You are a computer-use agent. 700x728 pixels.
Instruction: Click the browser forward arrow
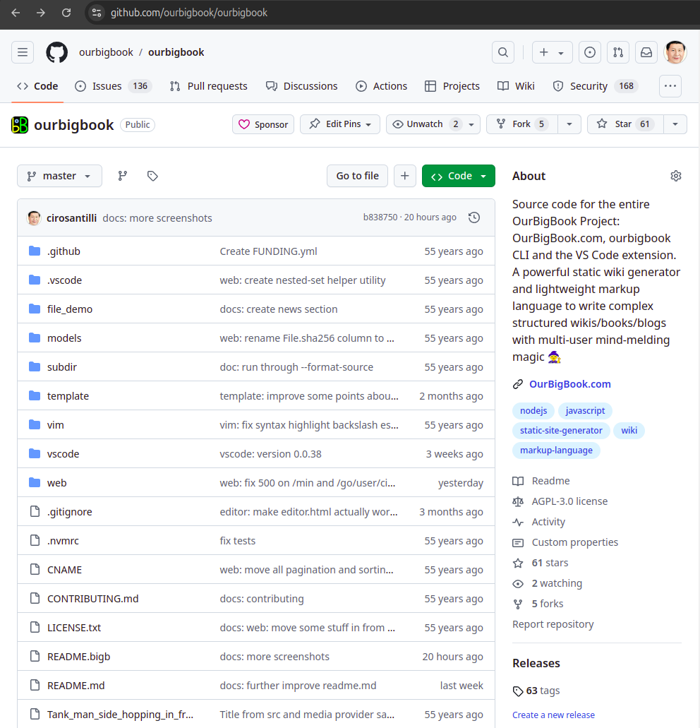click(41, 13)
